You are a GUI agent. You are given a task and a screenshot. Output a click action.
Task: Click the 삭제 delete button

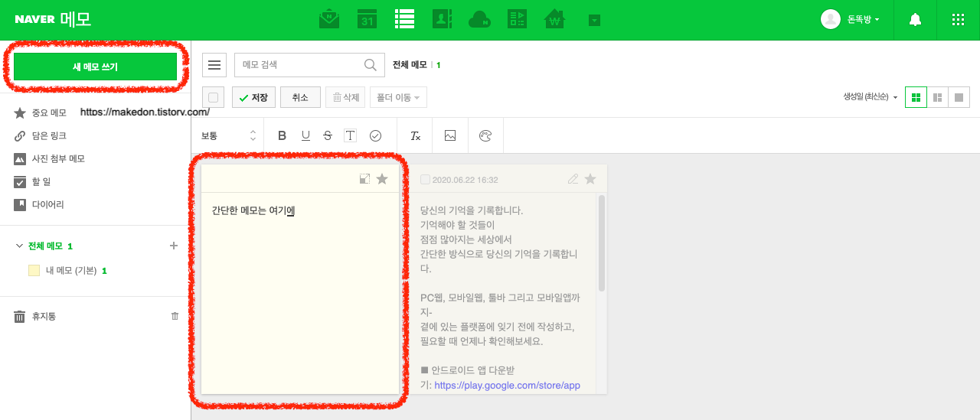coord(345,97)
